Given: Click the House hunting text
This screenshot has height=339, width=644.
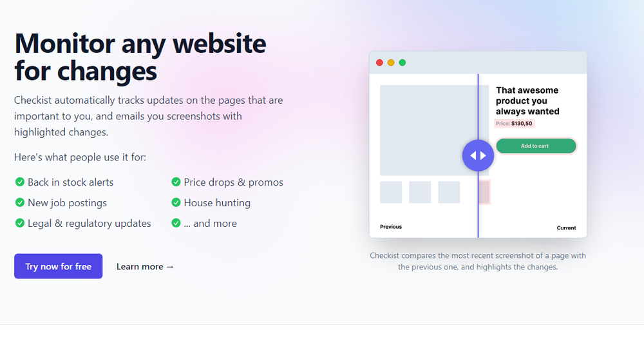Looking at the screenshot, I should coord(217,203).
